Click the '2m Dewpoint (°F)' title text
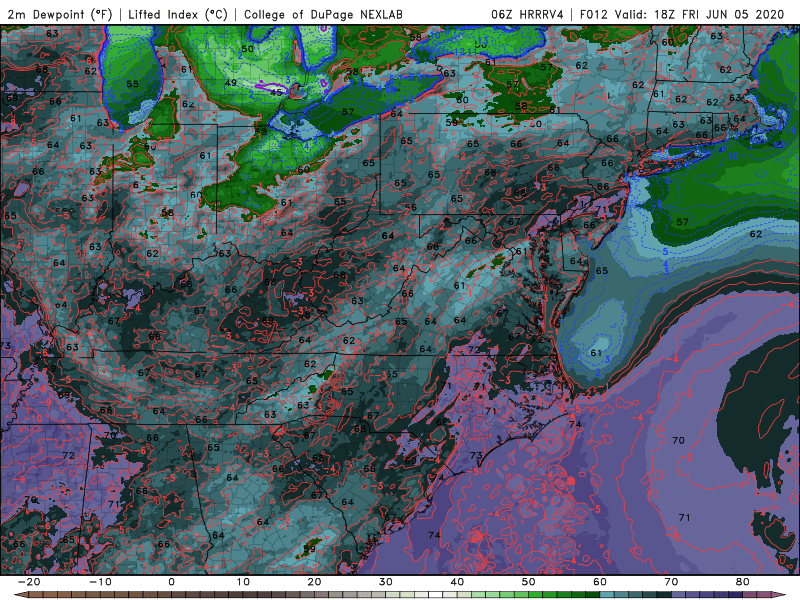 point(60,14)
